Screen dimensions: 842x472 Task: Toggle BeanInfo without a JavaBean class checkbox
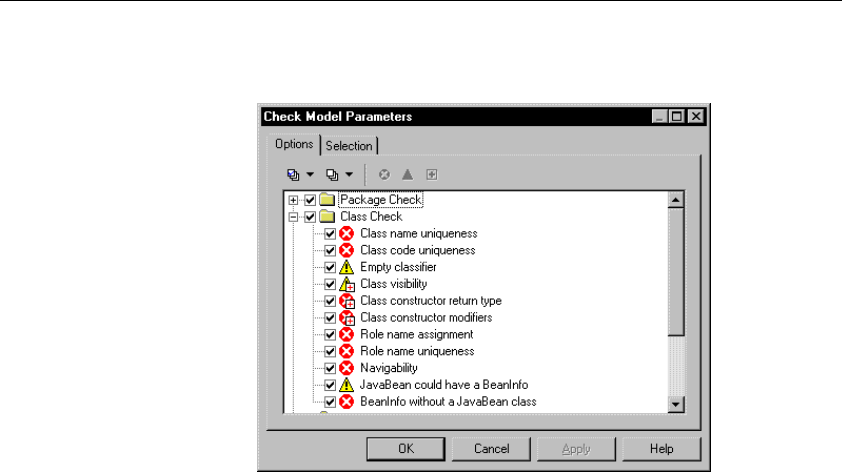pos(330,402)
